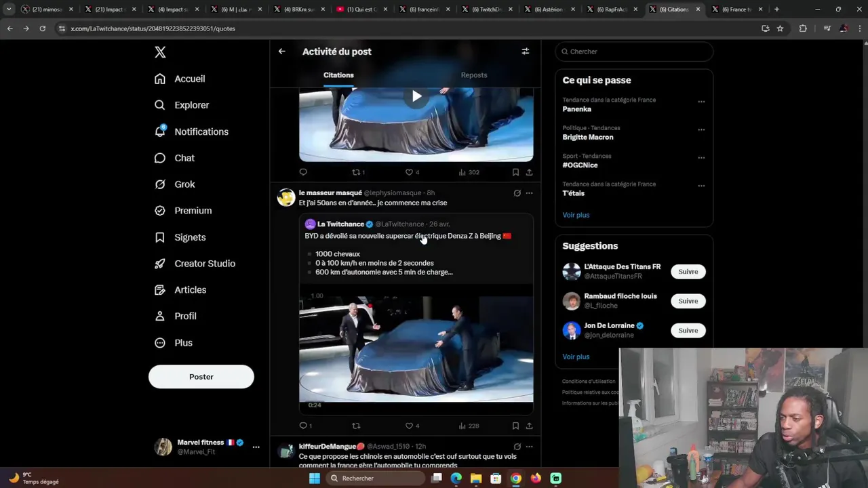The height and width of the screenshot is (488, 868).
Task: Like the top post with 302 views
Action: pos(412,172)
